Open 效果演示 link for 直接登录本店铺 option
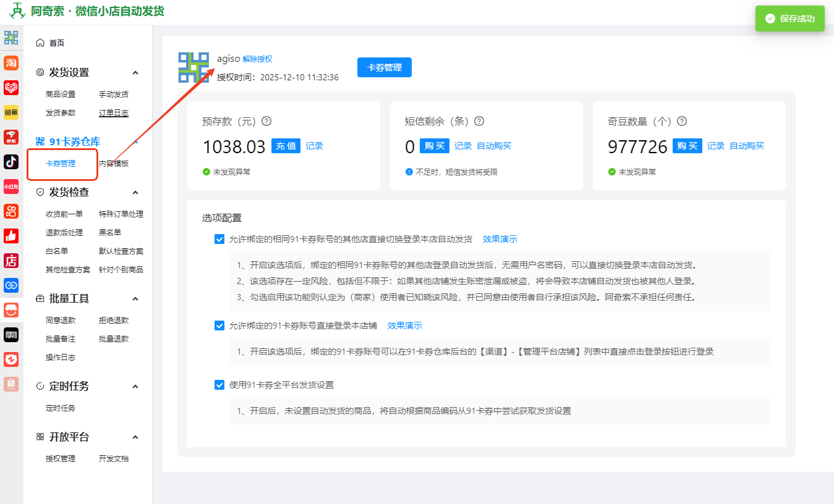This screenshot has width=834, height=504. [405, 325]
